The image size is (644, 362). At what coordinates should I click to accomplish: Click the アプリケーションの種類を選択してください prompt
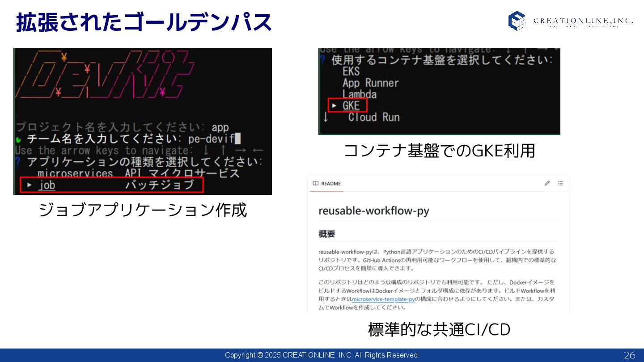click(x=139, y=161)
